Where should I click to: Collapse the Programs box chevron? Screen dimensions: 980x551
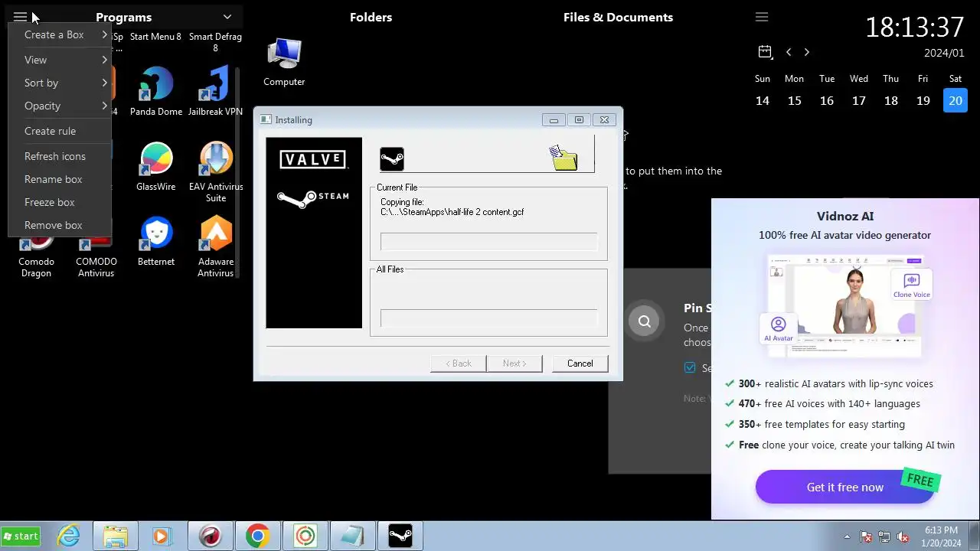[x=227, y=17]
